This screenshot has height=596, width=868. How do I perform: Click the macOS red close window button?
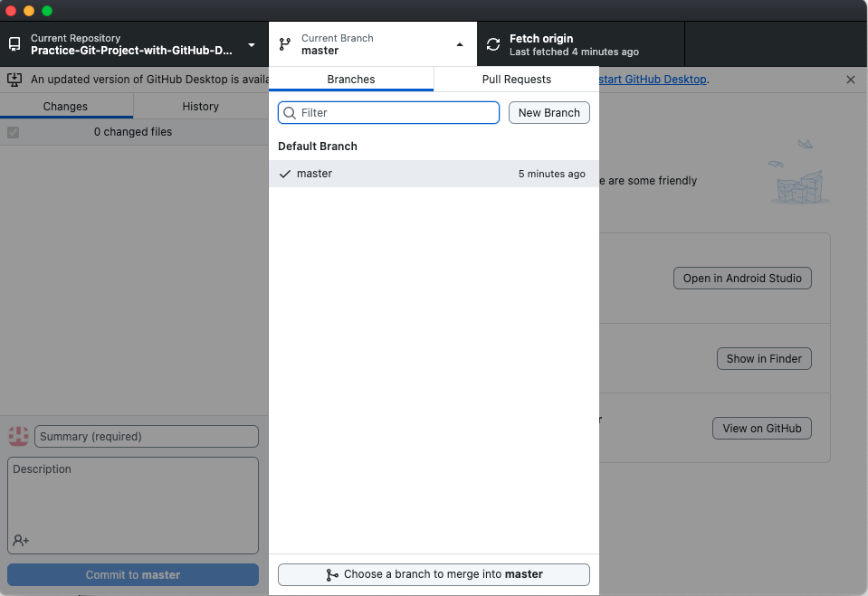click(x=11, y=11)
